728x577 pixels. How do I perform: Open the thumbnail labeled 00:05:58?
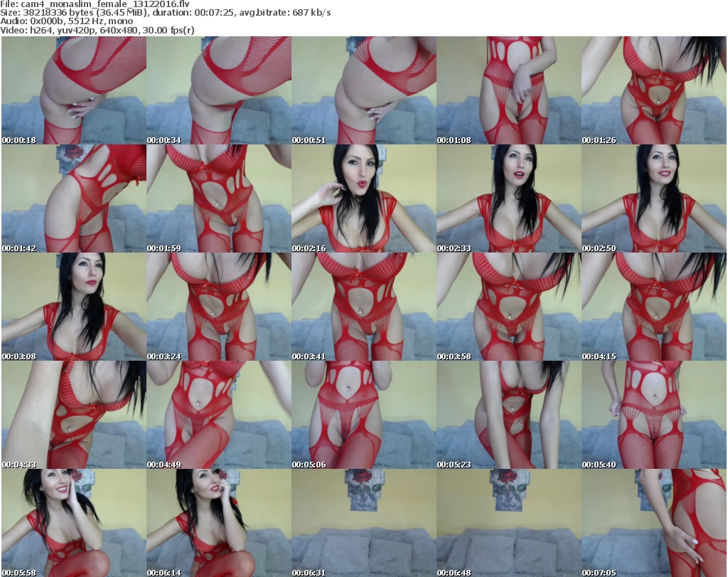click(x=74, y=523)
